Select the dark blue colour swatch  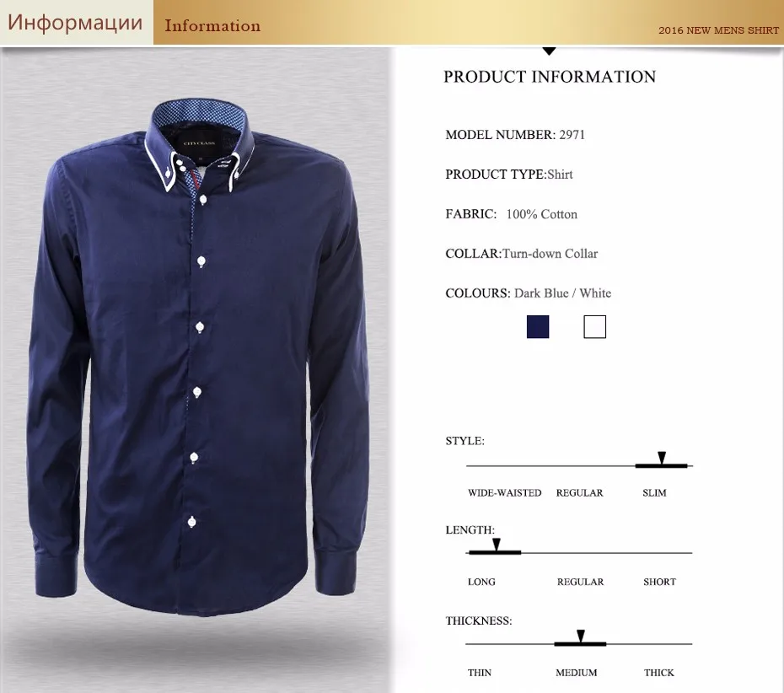(538, 326)
